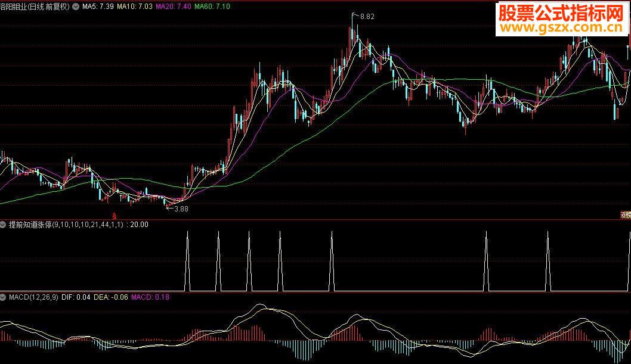Click the MACD(12,26,9) indicator label

pyautogui.click(x=33, y=297)
